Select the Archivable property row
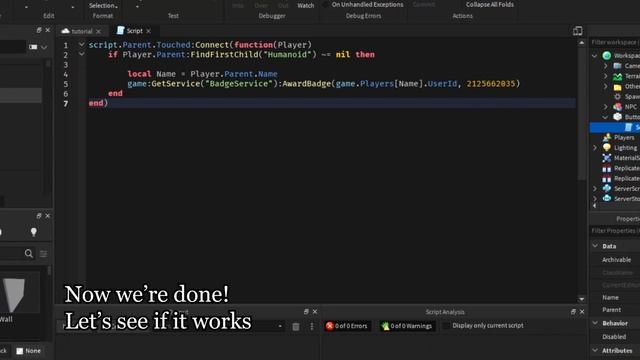This screenshot has height=360, width=640. tap(615, 260)
